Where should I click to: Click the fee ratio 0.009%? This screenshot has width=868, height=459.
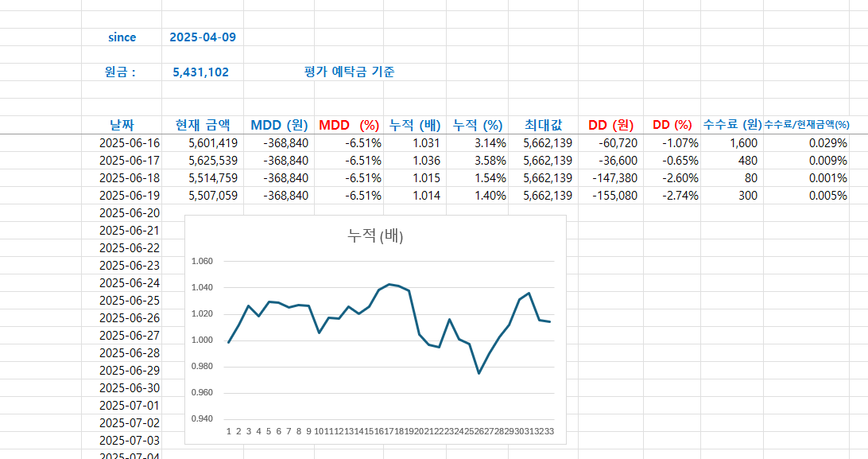827,161
